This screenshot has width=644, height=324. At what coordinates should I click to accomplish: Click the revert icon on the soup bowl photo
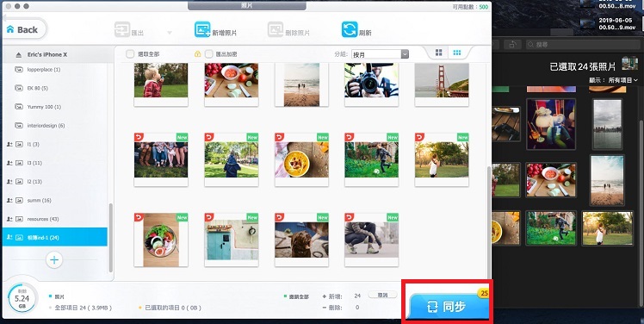279,137
